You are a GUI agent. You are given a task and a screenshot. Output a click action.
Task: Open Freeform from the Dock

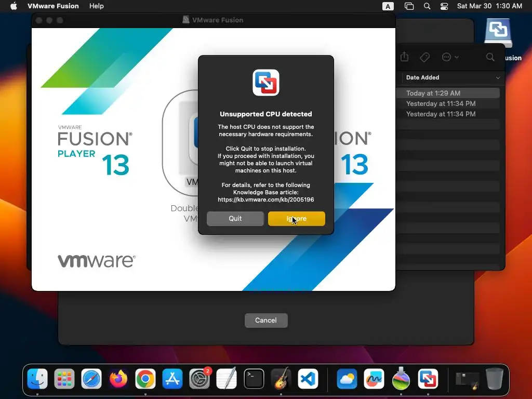click(x=374, y=379)
